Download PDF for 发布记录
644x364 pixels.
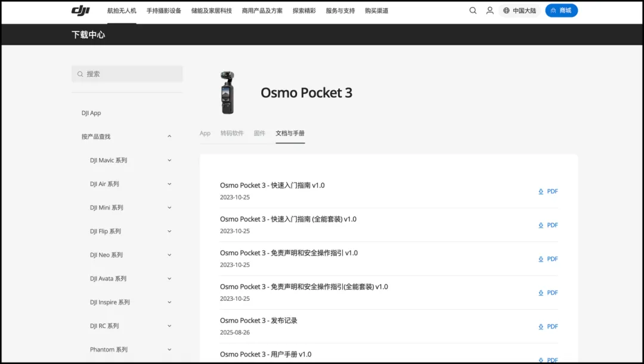(x=548, y=326)
